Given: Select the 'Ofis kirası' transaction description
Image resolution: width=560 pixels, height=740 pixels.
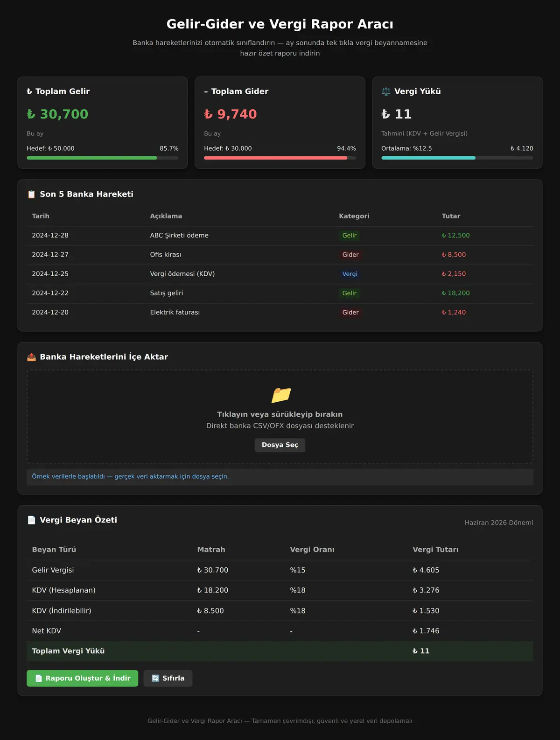Looking at the screenshot, I should 166,255.
